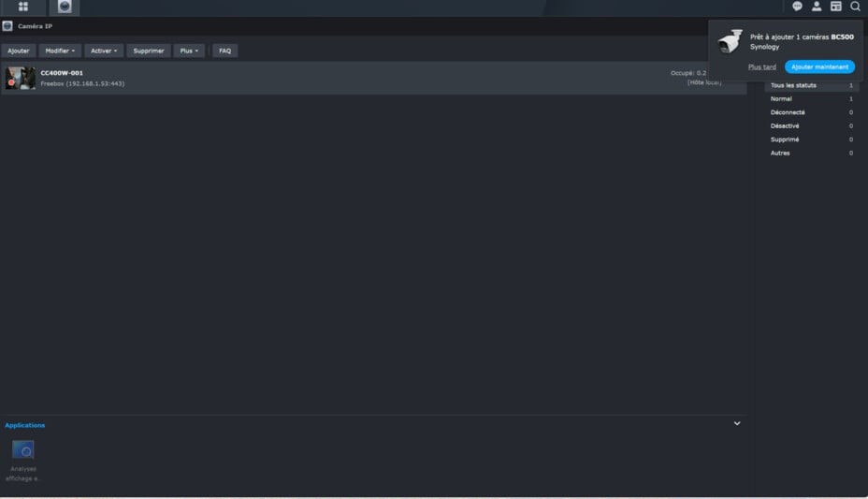Select the CC400W-001 camera thumbnail
Image resolution: width=868 pixels, height=499 pixels.
point(21,78)
